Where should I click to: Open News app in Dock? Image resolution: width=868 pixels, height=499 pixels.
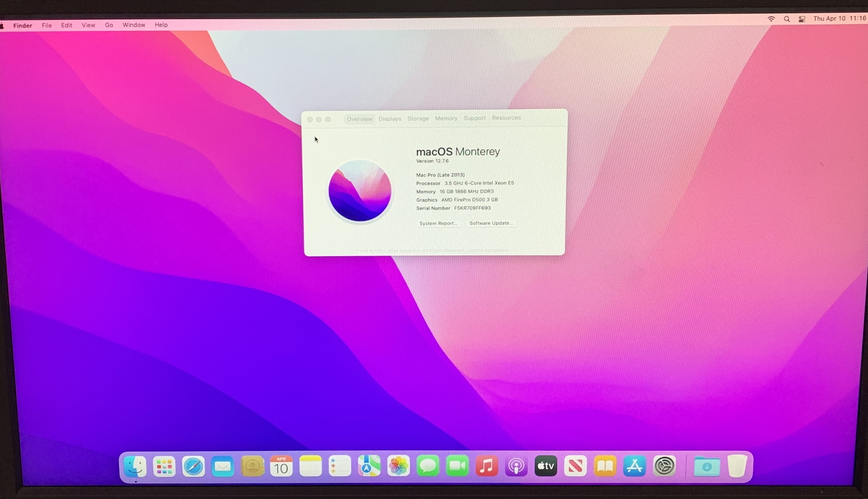coord(575,466)
